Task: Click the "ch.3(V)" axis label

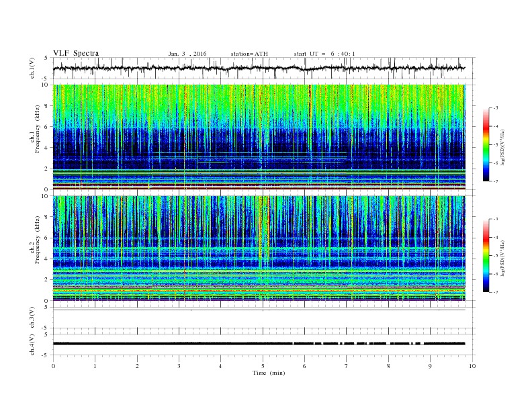Action: 32,318
